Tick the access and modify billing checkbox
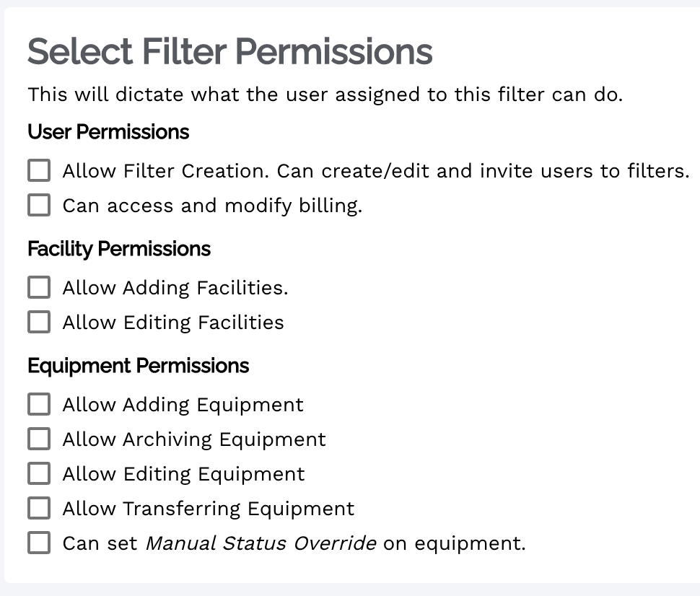 coord(39,206)
